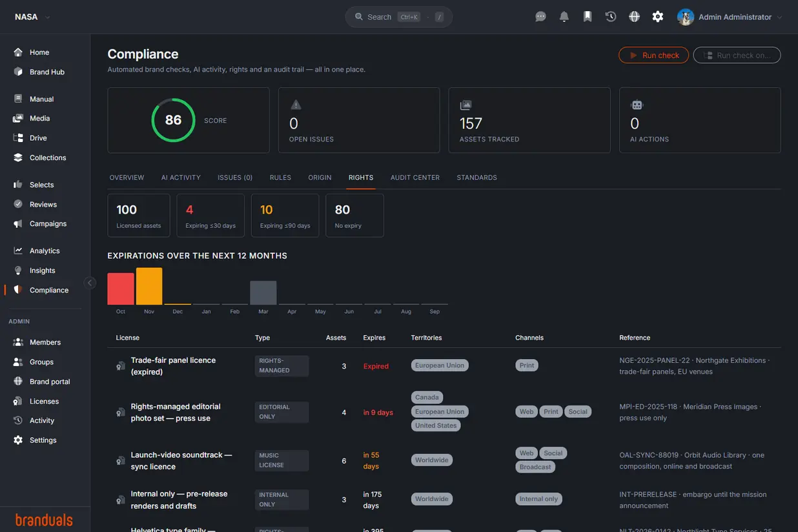Image resolution: width=798 pixels, height=532 pixels.
Task: Click the notifications bell icon
Action: tap(564, 17)
